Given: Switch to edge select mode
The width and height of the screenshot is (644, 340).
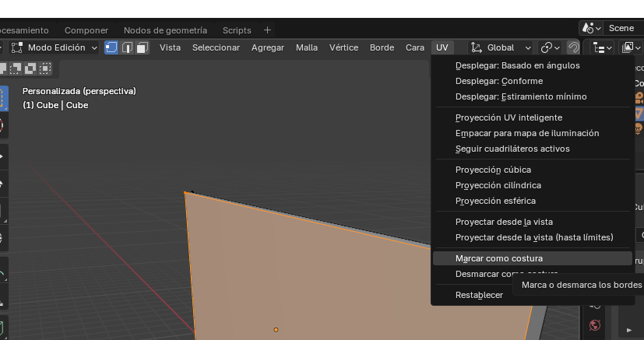Looking at the screenshot, I should coord(127,47).
